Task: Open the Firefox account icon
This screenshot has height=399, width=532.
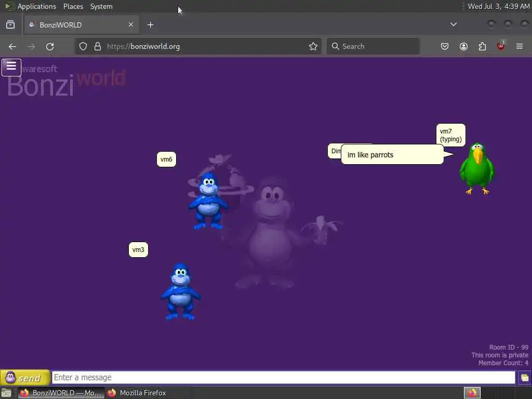Action: pos(463,46)
